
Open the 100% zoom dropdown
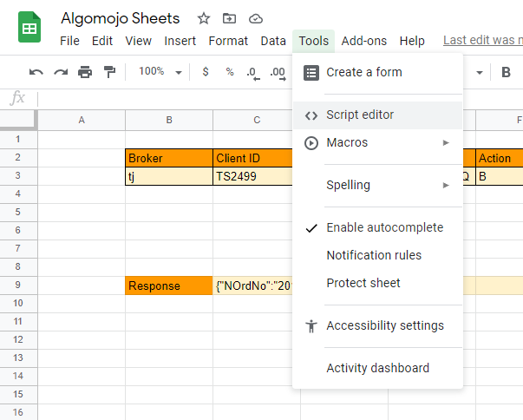(160, 72)
